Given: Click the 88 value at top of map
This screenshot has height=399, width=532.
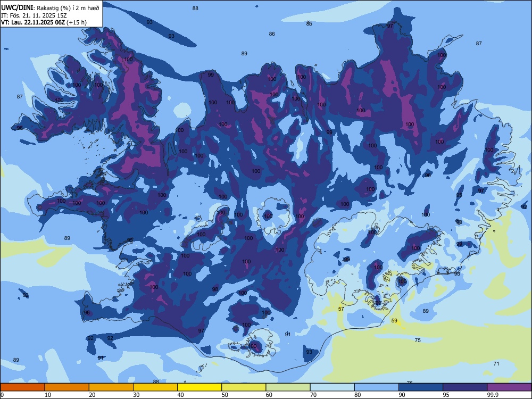Looking at the screenshot, I should click(x=195, y=8).
